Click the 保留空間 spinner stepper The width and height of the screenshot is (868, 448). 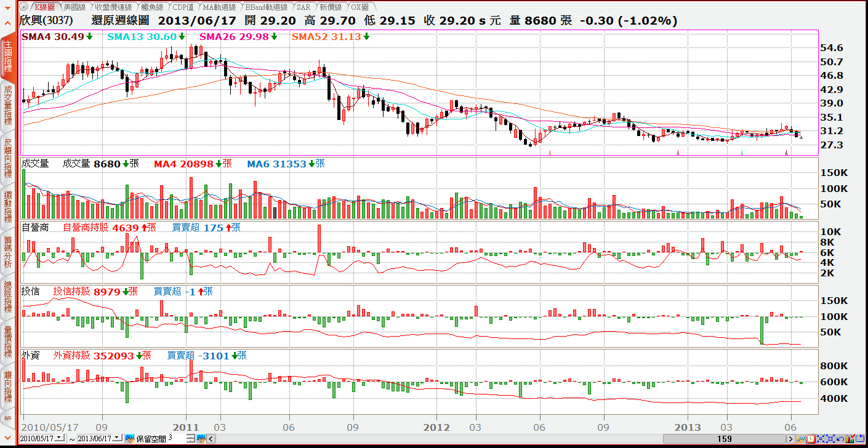191,438
